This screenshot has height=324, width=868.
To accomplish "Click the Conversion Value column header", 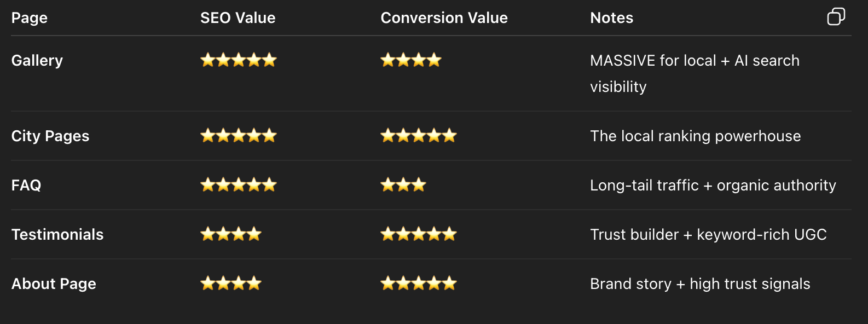I will click(x=444, y=18).
